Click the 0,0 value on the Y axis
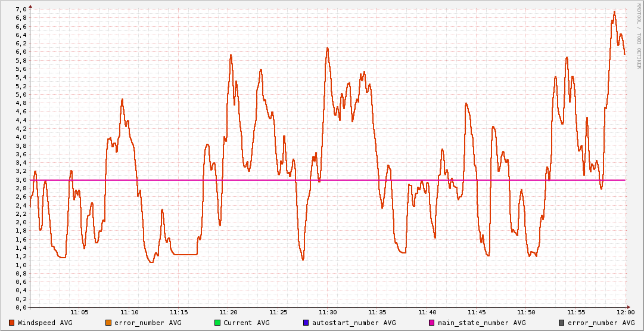644x331 pixels. pos(20,308)
